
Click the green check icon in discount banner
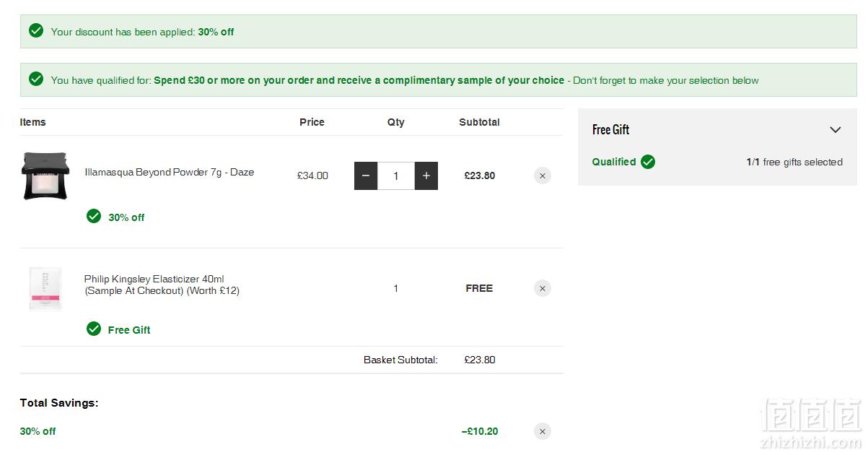tap(36, 30)
